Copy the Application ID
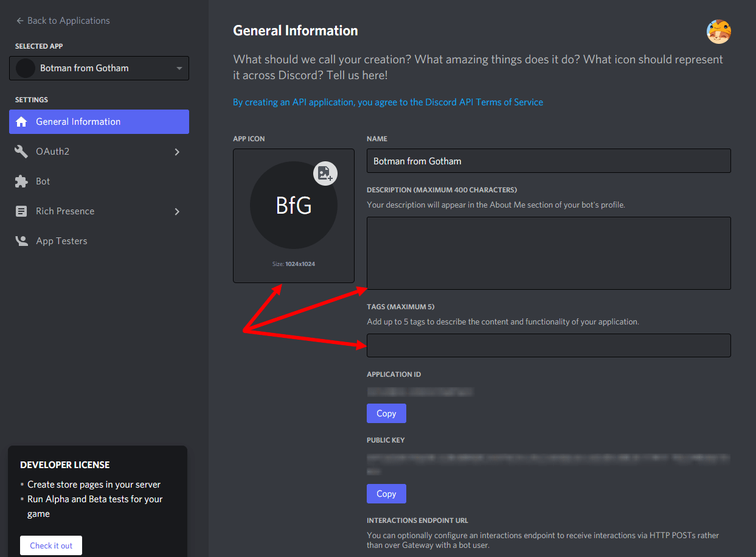The height and width of the screenshot is (557, 756). pyautogui.click(x=386, y=413)
